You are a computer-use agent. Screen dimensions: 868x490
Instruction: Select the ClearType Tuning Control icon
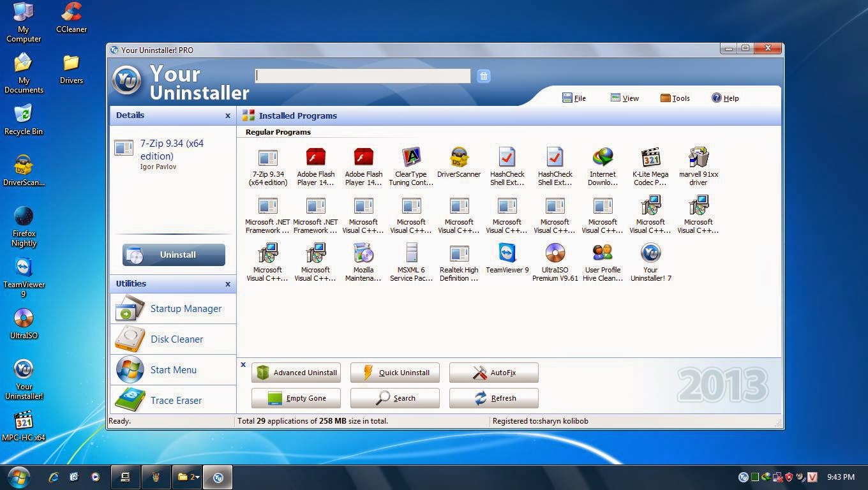411,158
